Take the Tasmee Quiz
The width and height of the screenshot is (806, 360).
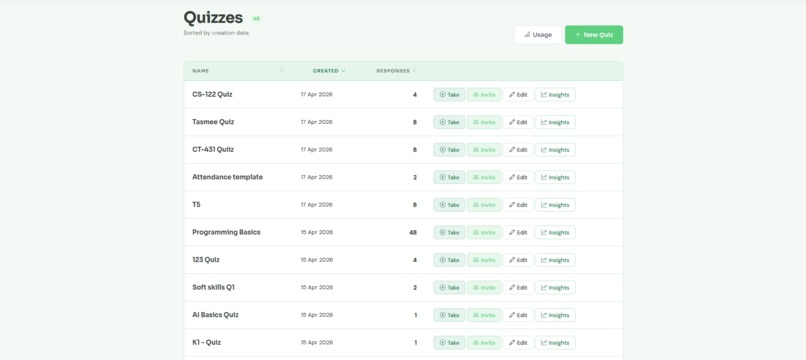449,122
